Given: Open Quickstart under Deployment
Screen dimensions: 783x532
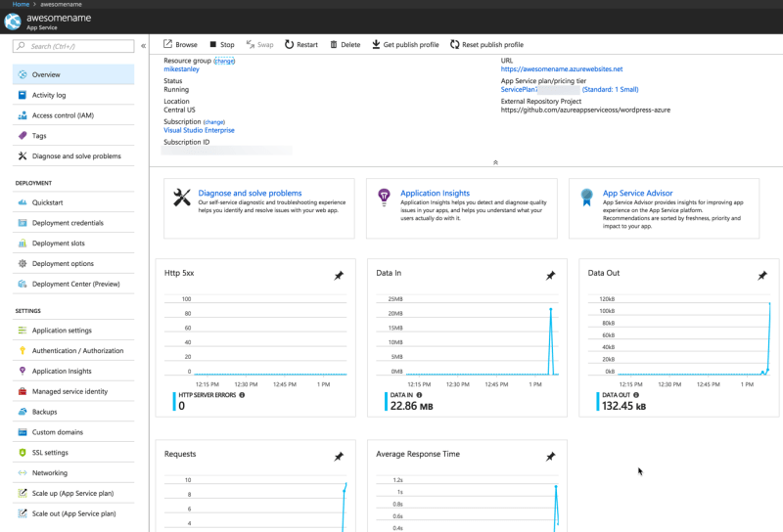Looking at the screenshot, I should point(73,202).
